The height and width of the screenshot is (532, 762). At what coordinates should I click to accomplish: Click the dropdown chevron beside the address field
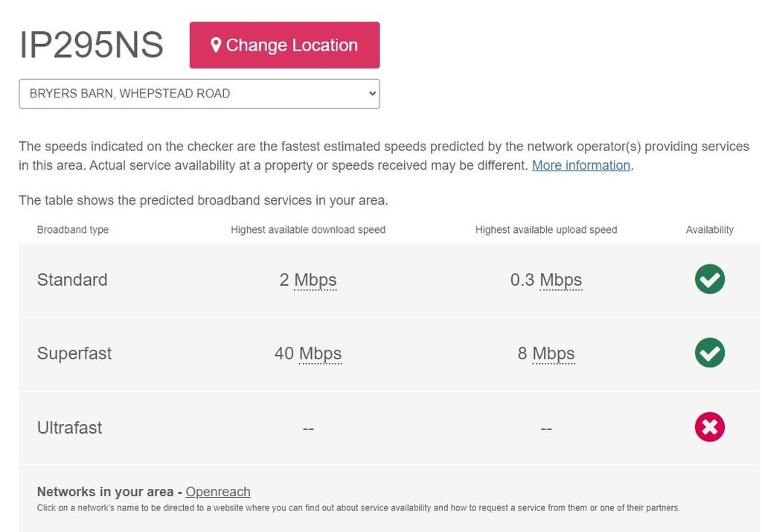[x=371, y=93]
